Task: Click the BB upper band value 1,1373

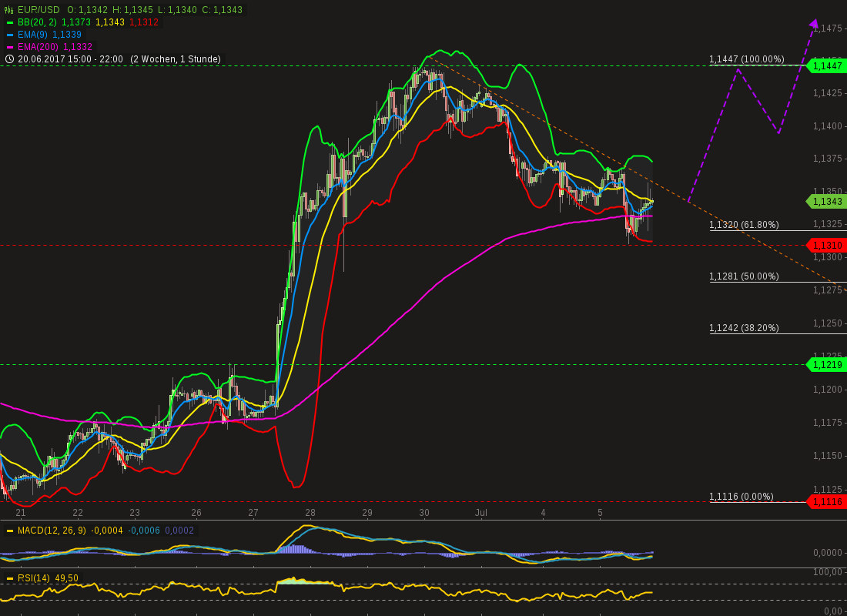Action: [x=75, y=22]
